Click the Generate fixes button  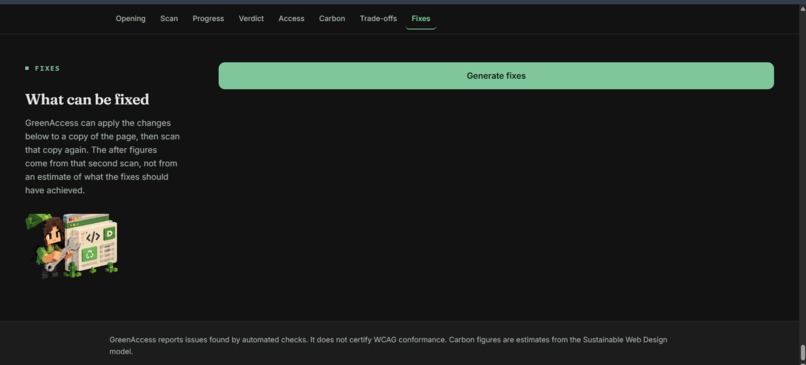click(x=496, y=76)
